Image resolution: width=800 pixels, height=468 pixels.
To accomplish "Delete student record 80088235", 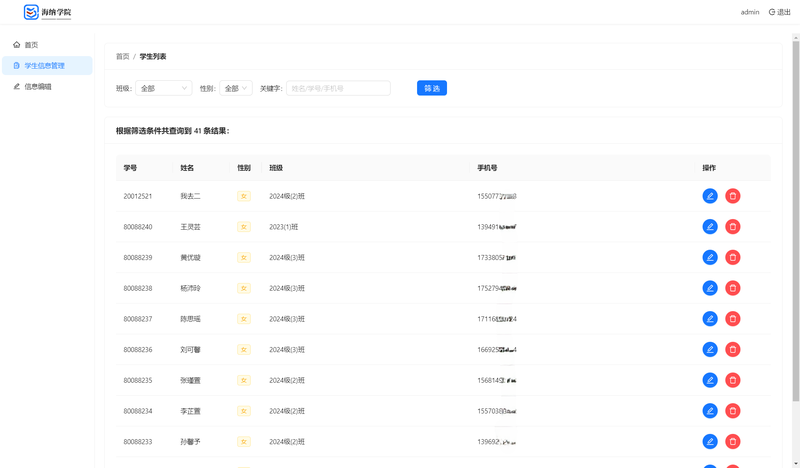I will (733, 380).
